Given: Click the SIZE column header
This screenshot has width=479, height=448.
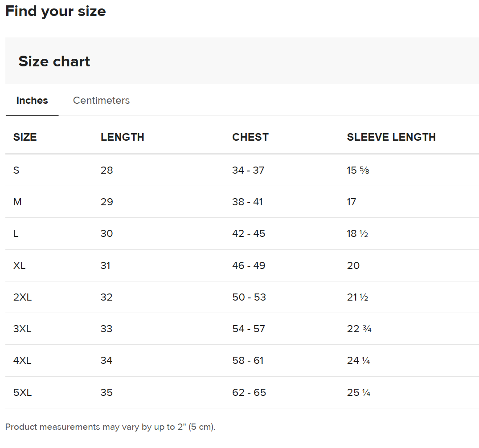Looking at the screenshot, I should pyautogui.click(x=25, y=137).
